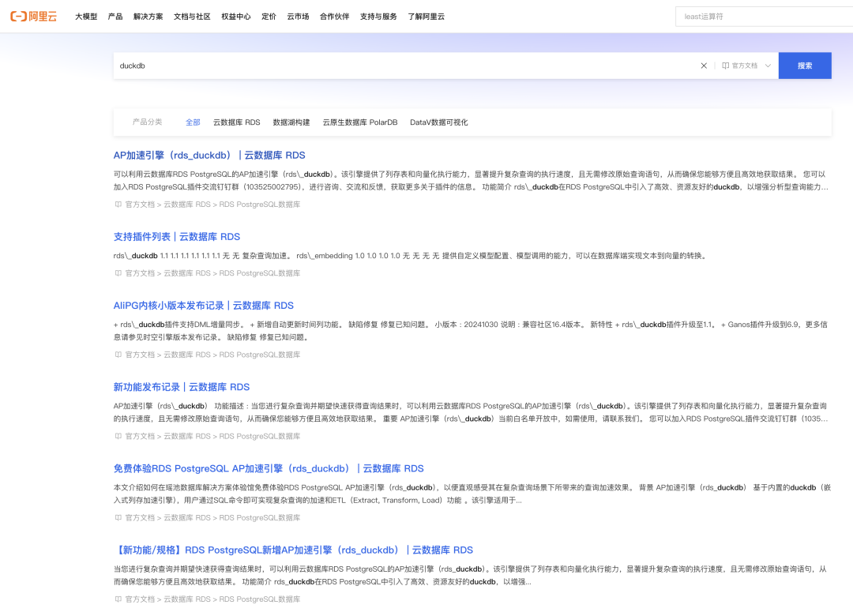This screenshot has width=853, height=616.
Task: Filter by 云原生数据库 PolarDB category
Action: pos(360,122)
